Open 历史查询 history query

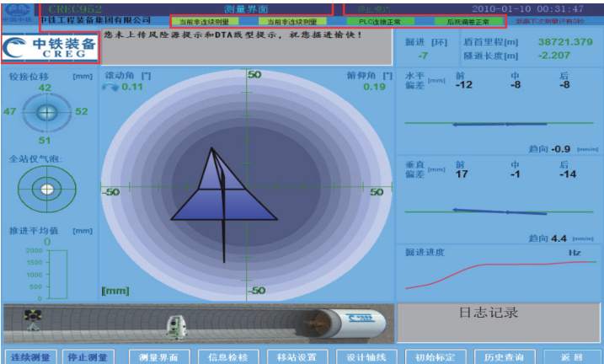[502, 356]
